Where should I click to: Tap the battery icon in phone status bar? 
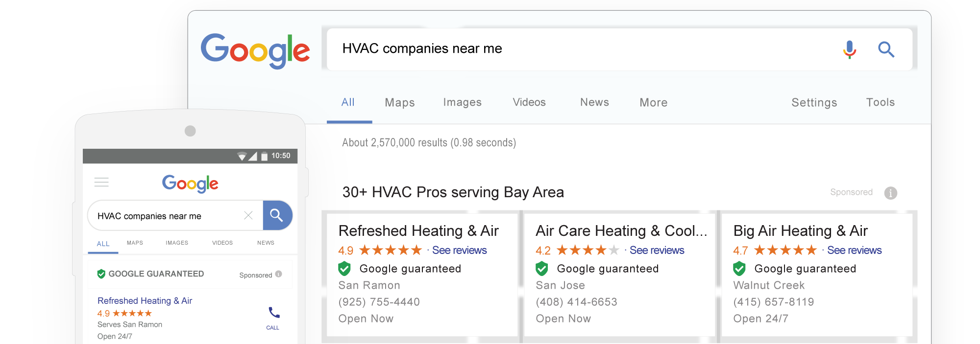click(264, 156)
